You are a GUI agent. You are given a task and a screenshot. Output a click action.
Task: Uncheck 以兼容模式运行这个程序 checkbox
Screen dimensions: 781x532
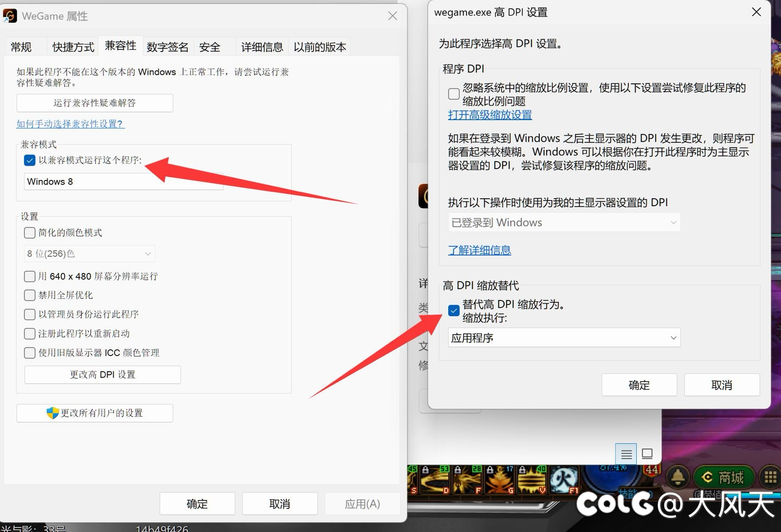30,160
